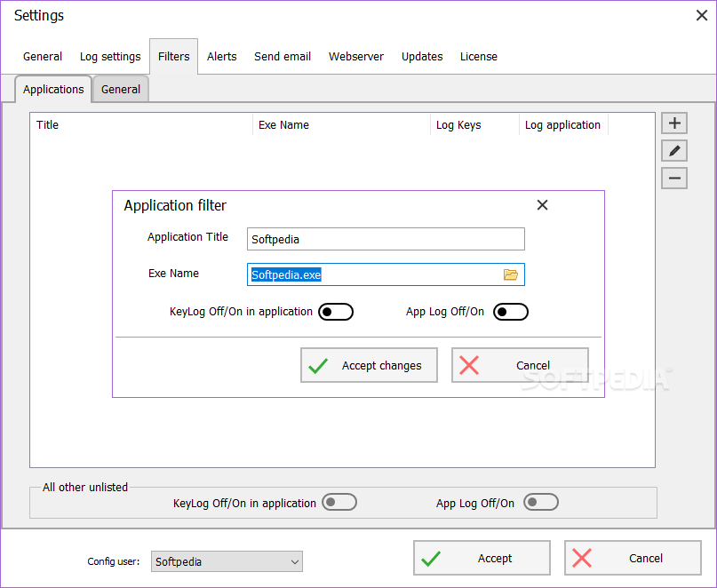The image size is (717, 588).
Task: Switch to Webserver tab
Action: click(356, 56)
